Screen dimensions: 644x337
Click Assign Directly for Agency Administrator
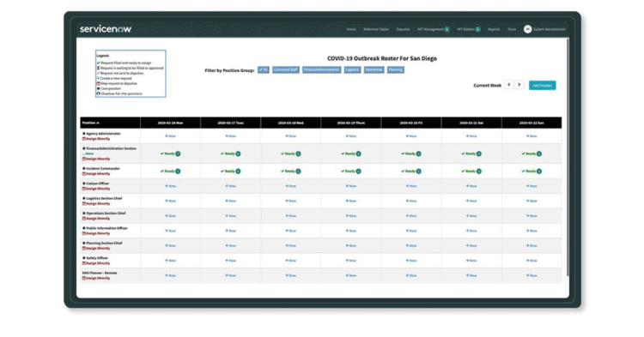96,139
